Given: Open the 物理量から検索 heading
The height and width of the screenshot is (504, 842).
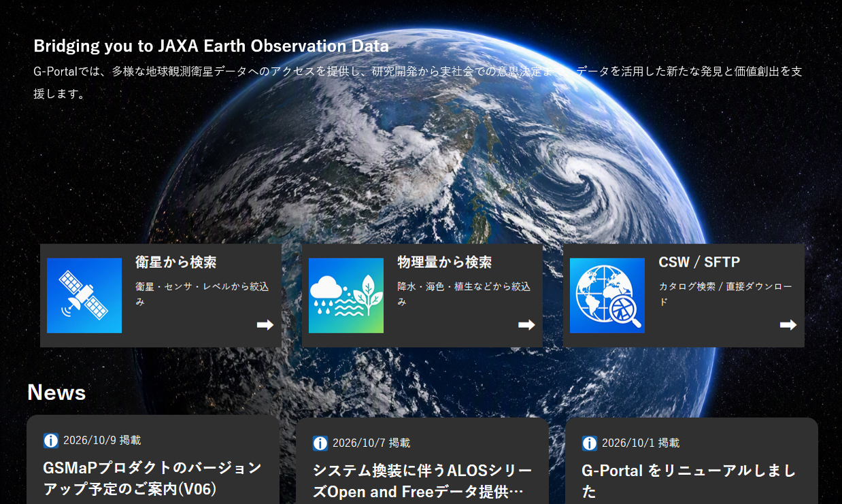Looking at the screenshot, I should [445, 263].
